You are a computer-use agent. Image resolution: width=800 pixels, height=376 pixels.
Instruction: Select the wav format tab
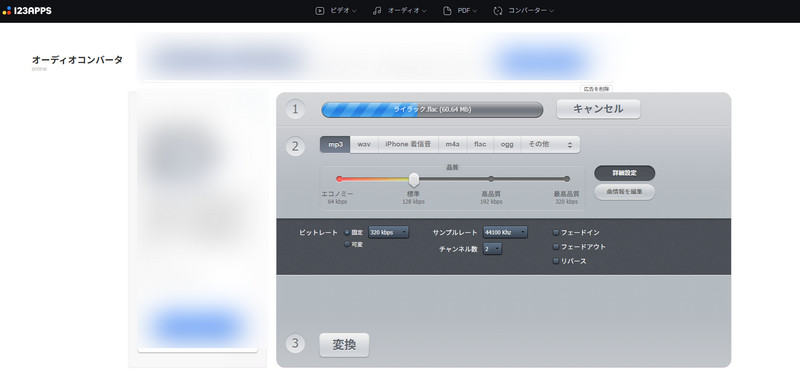click(x=364, y=144)
